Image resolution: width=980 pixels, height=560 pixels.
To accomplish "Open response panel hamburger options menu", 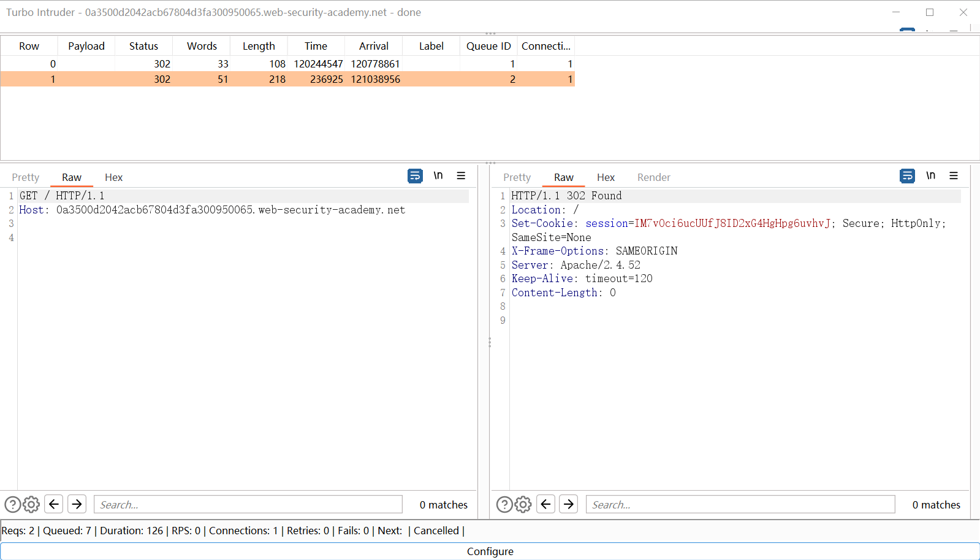I will pyautogui.click(x=954, y=176).
